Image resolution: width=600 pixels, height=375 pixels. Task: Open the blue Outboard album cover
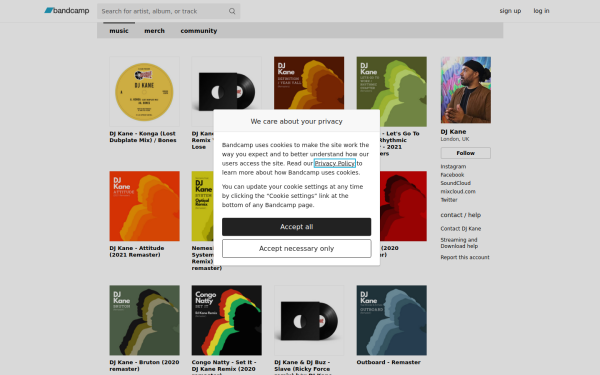tap(391, 320)
